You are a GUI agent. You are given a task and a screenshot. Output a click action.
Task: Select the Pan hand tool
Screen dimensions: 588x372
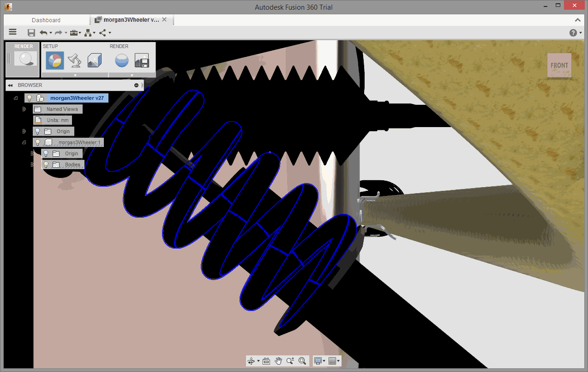[x=278, y=361]
